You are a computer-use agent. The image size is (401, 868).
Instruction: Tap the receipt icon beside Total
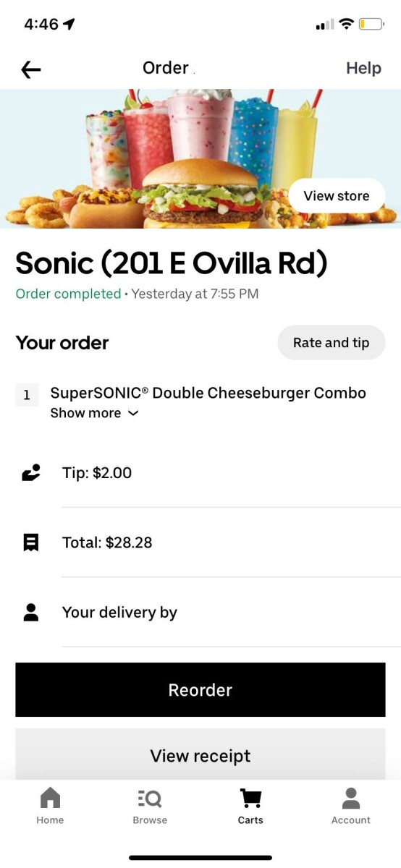point(31,542)
